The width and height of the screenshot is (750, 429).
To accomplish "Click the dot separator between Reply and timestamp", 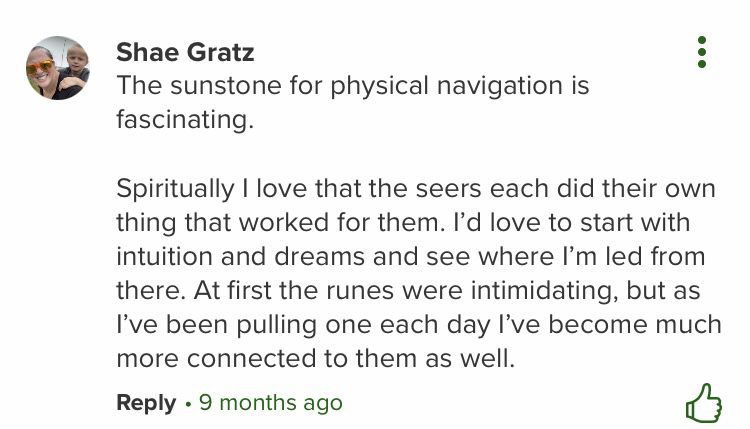I will pyautogui.click(x=188, y=403).
